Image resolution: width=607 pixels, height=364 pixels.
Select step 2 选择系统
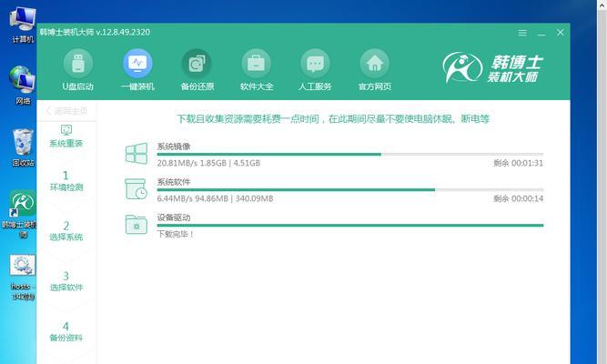click(66, 231)
